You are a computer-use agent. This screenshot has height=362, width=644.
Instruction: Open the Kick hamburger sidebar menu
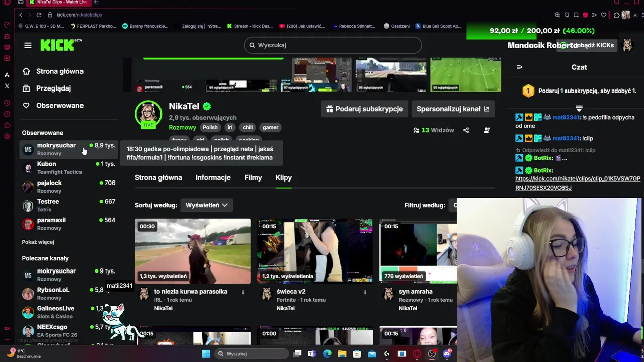pos(28,45)
